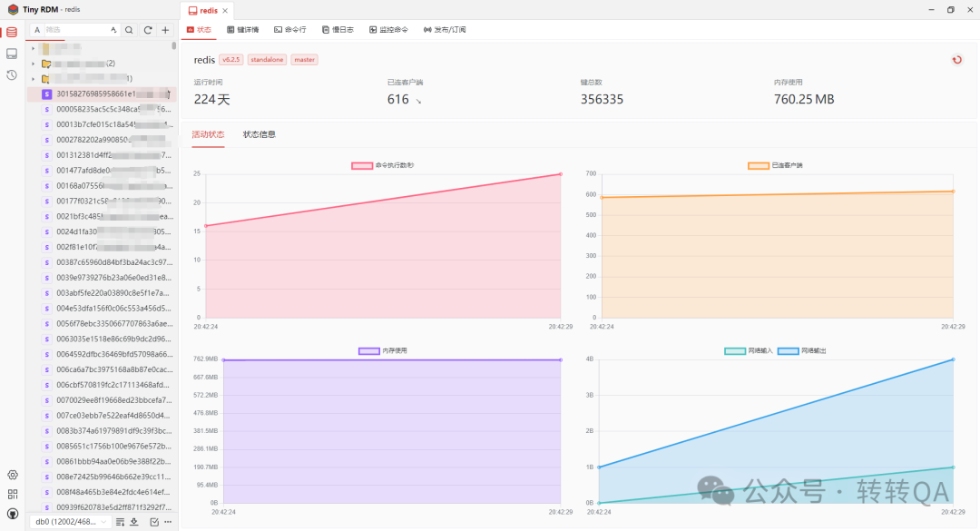Expand the folder with (2) keys

(34, 64)
